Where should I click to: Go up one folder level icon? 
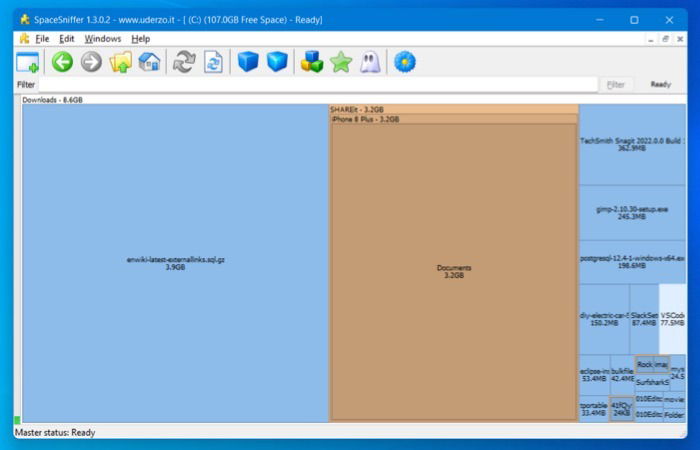click(x=121, y=62)
